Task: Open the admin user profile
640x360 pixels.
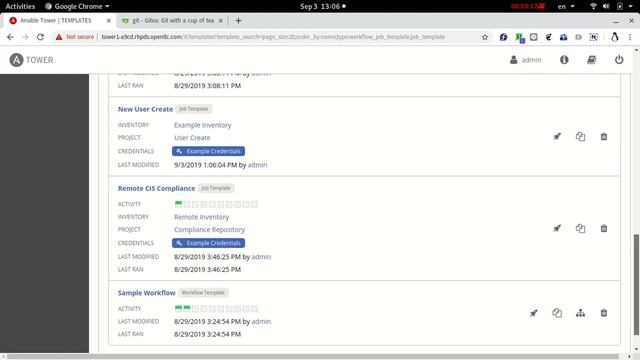Action: point(526,60)
